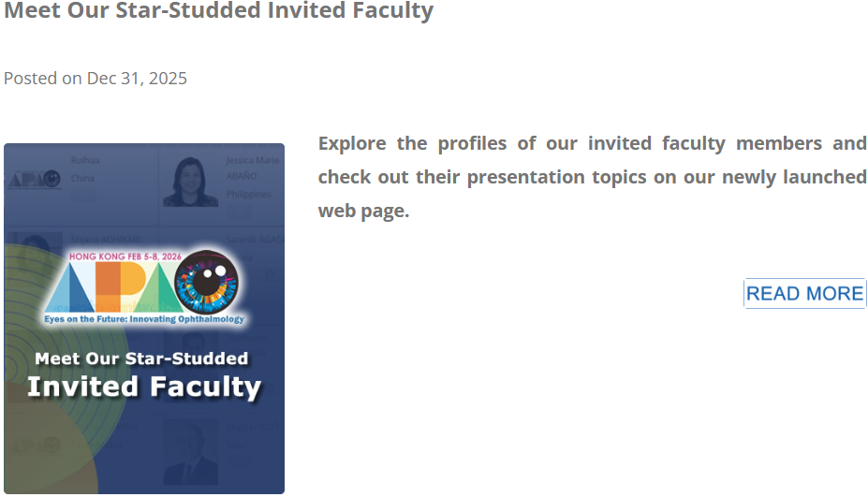Click the 'Eyes on the Future' tagline
This screenshot has height=497, width=868.
click(144, 319)
